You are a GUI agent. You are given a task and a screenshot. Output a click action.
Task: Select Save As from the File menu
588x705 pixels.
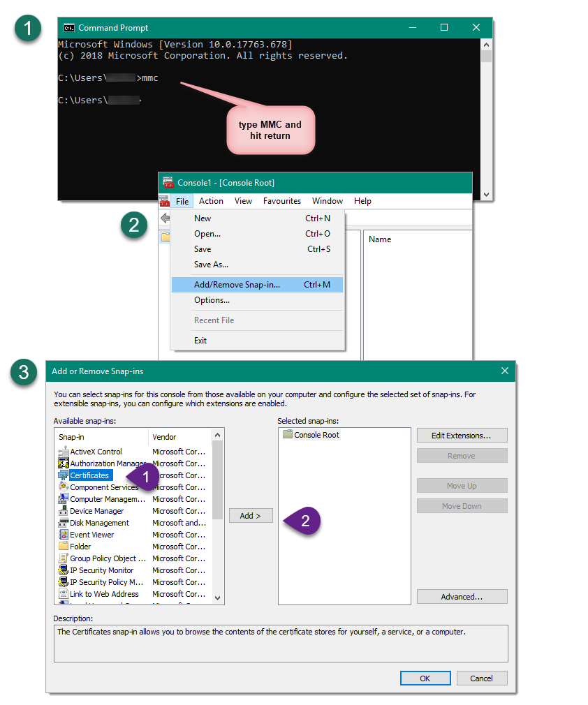pyautogui.click(x=211, y=265)
